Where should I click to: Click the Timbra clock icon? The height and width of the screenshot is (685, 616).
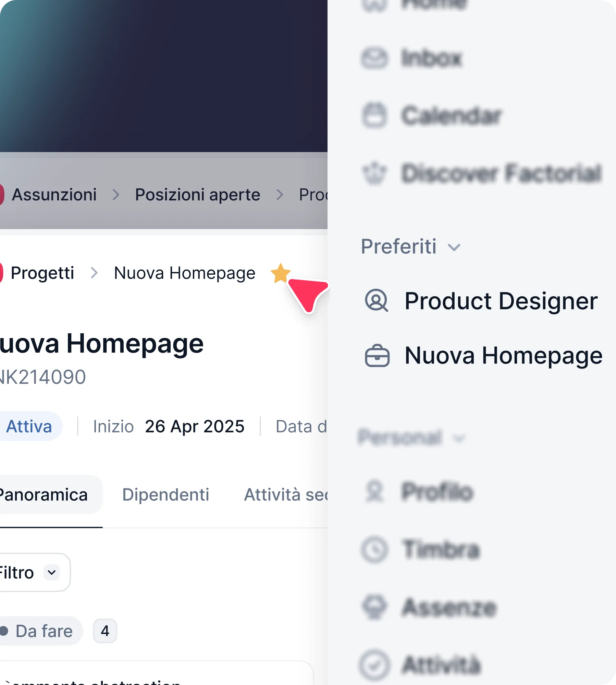(x=374, y=549)
